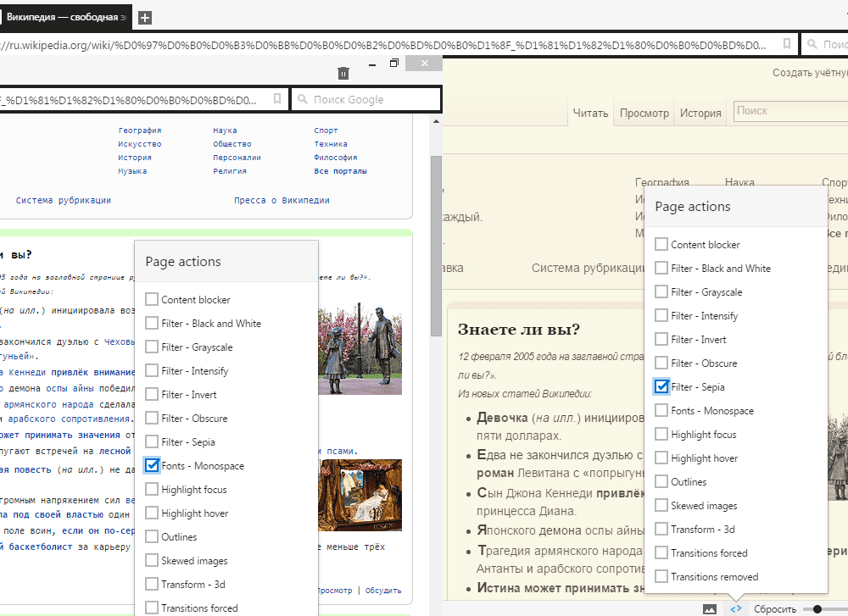The width and height of the screenshot is (848, 616).
Task: Open Система рубрикации link in left window
Action: pos(64,200)
